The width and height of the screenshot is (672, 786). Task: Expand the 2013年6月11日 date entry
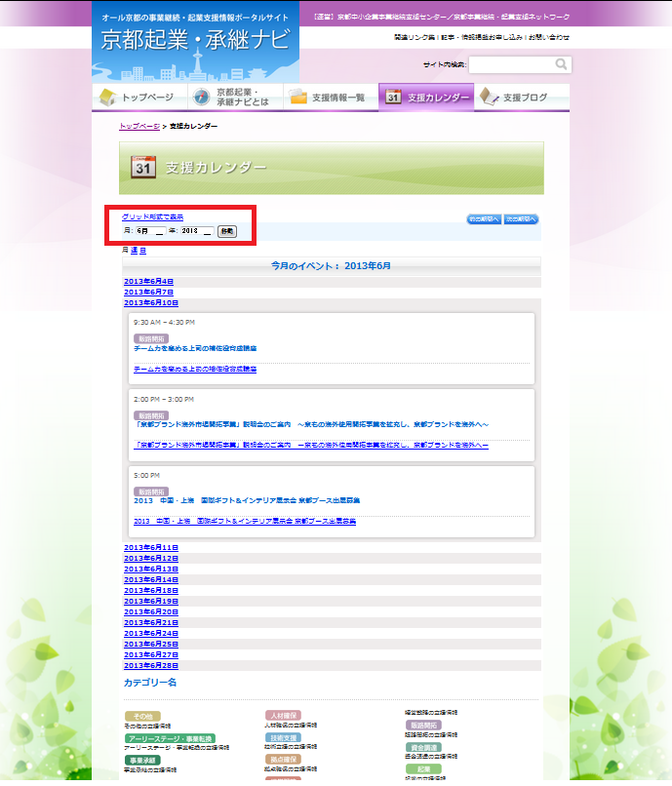pyautogui.click(x=151, y=548)
